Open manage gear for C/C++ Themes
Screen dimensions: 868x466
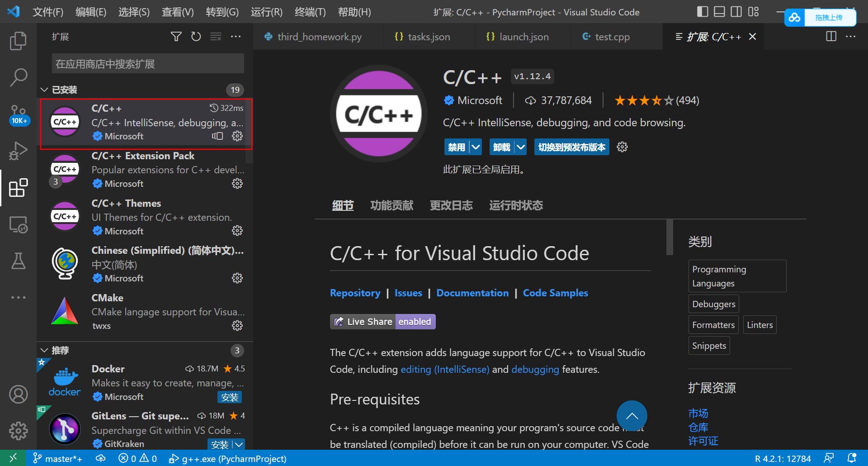[x=237, y=231]
